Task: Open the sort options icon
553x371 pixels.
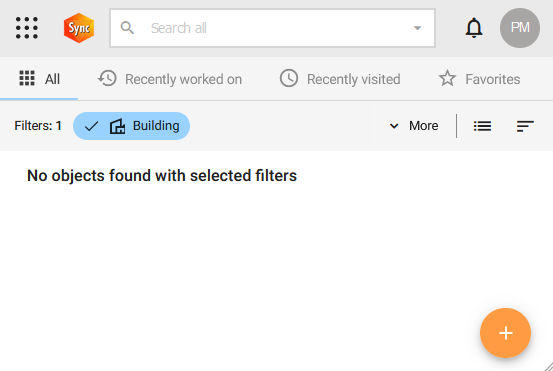Action: (525, 126)
